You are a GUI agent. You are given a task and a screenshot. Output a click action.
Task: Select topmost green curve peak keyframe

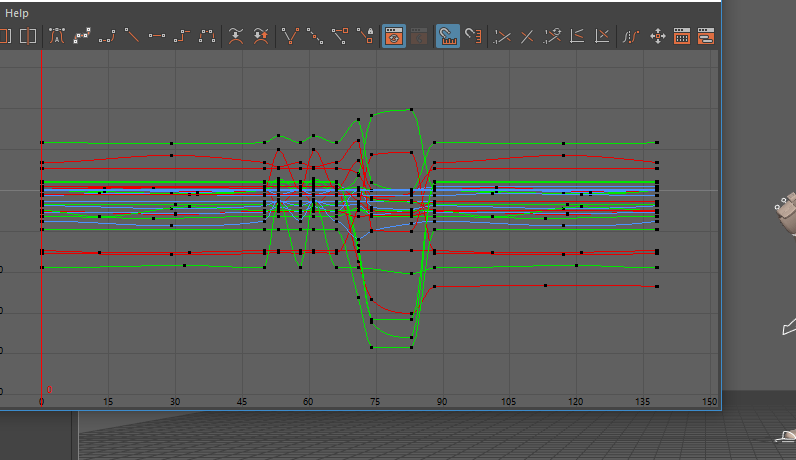pyautogui.click(x=411, y=109)
